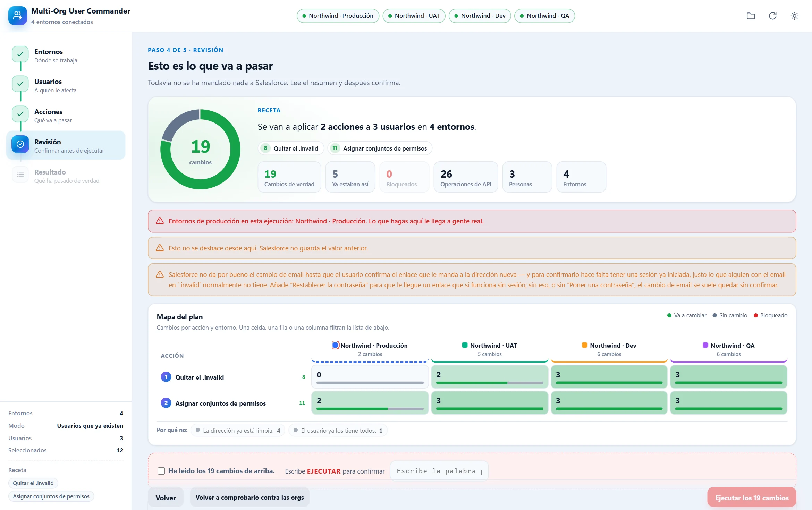Screen dimensions: 812x510
Task: Click the 'Sin cambio' legend entry
Action: pos(729,315)
